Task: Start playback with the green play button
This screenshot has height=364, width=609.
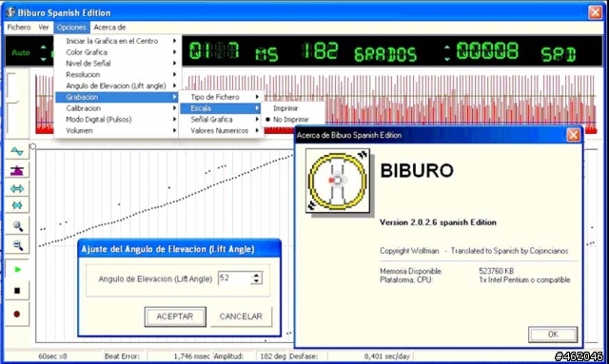Action: (17, 269)
